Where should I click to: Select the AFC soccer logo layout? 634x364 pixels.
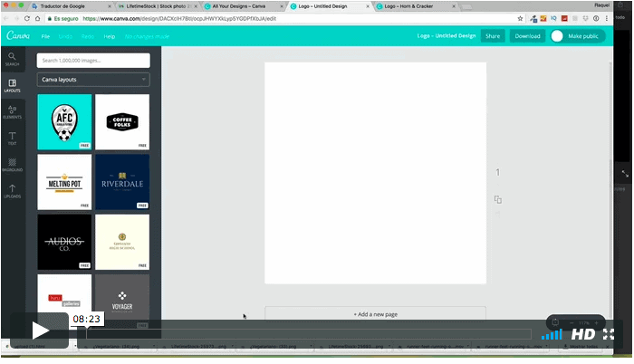[64, 121]
